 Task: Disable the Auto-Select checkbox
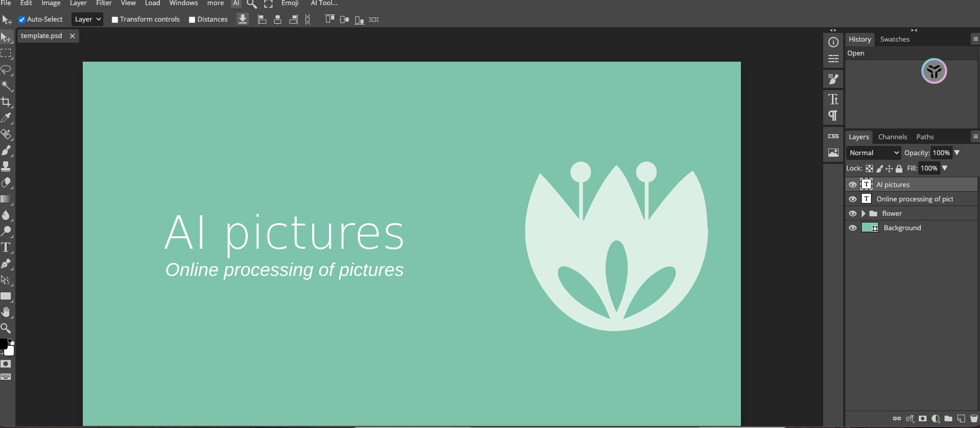coord(22,20)
